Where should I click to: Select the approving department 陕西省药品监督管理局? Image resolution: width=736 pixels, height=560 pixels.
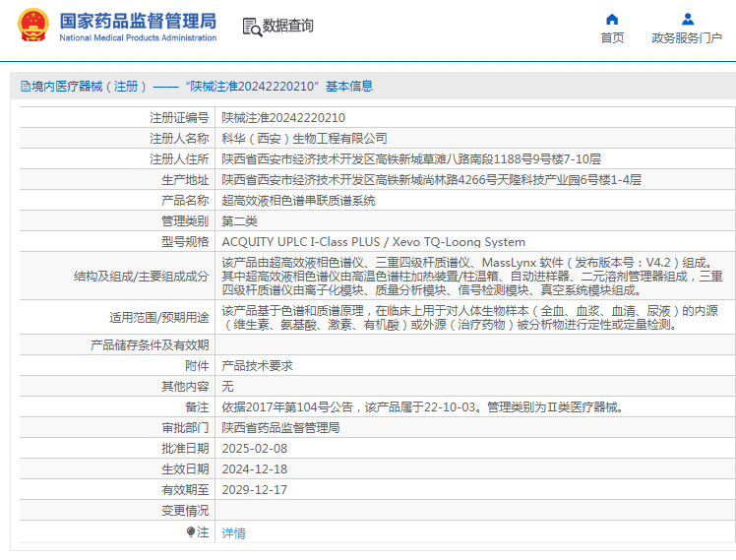(x=280, y=428)
